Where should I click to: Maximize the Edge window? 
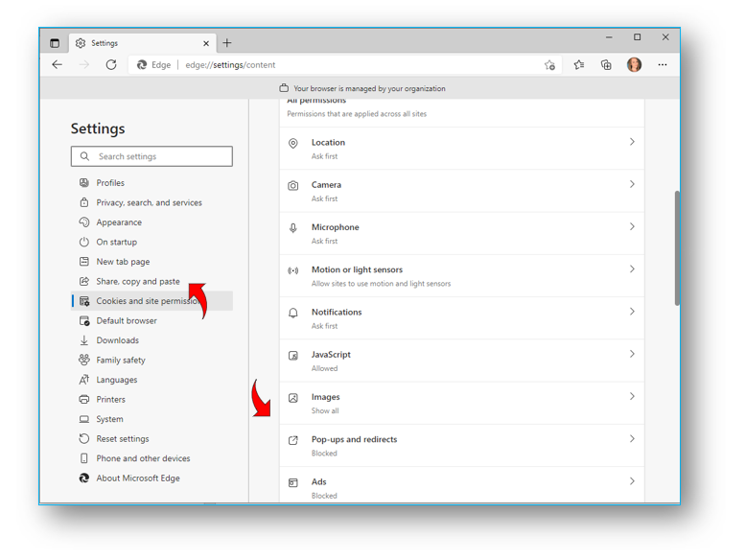click(638, 37)
